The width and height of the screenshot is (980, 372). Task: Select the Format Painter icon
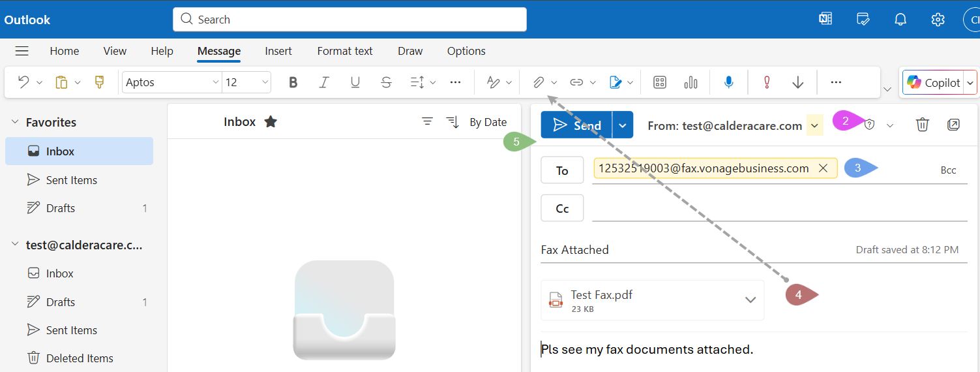(x=99, y=82)
